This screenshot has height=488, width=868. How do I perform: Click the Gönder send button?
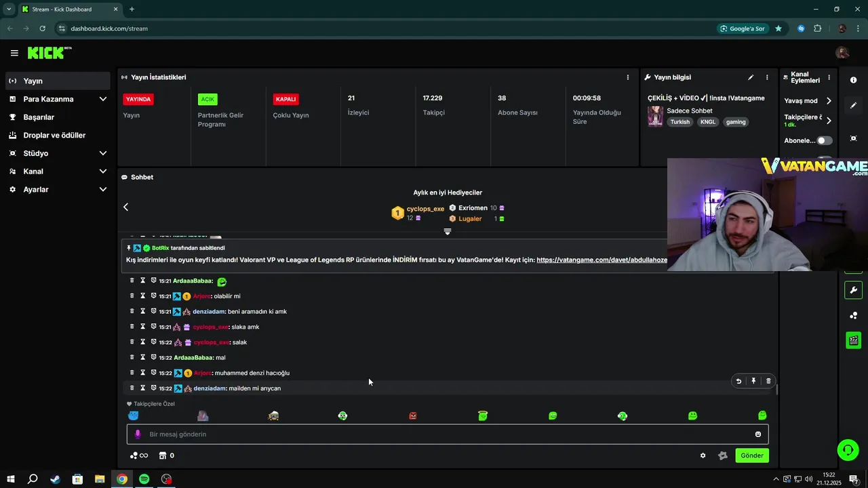752,455
